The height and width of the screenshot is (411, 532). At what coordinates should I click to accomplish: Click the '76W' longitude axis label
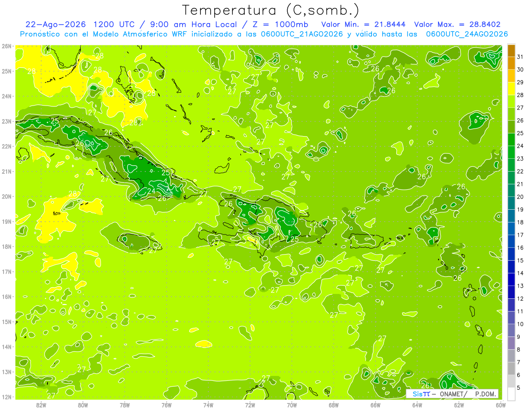click(167, 405)
